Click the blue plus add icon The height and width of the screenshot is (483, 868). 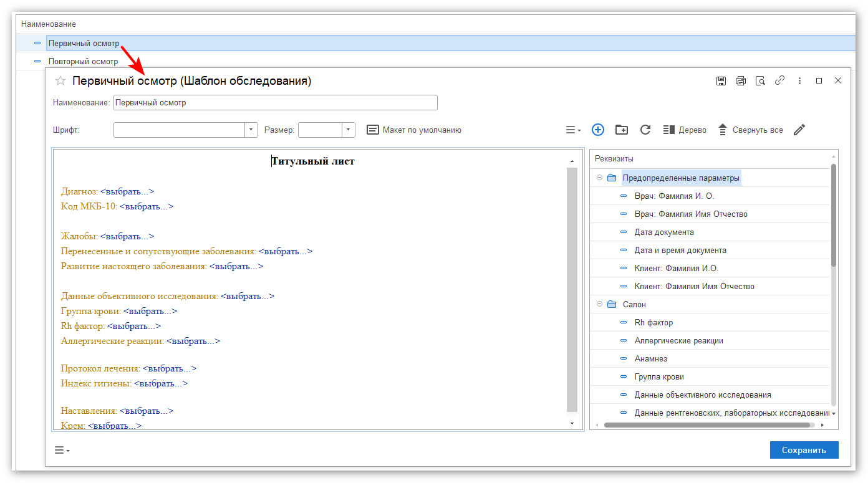click(x=597, y=130)
